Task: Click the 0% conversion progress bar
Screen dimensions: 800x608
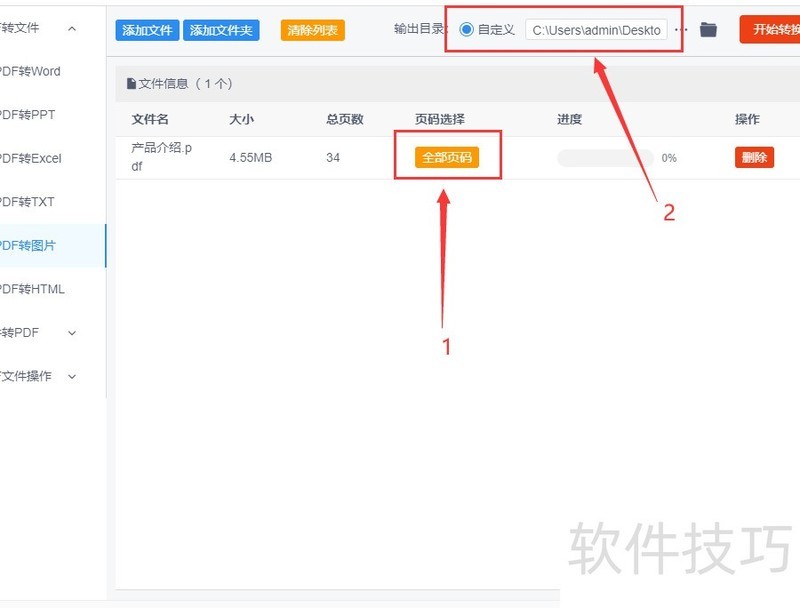Action: (605, 158)
